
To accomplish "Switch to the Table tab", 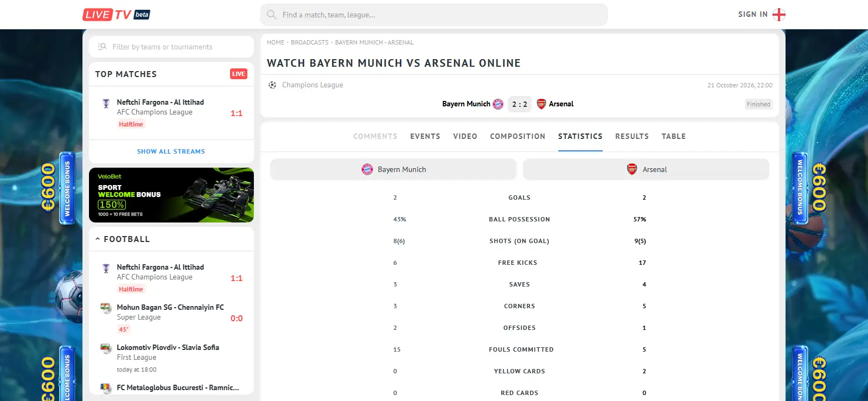I will click(x=674, y=136).
